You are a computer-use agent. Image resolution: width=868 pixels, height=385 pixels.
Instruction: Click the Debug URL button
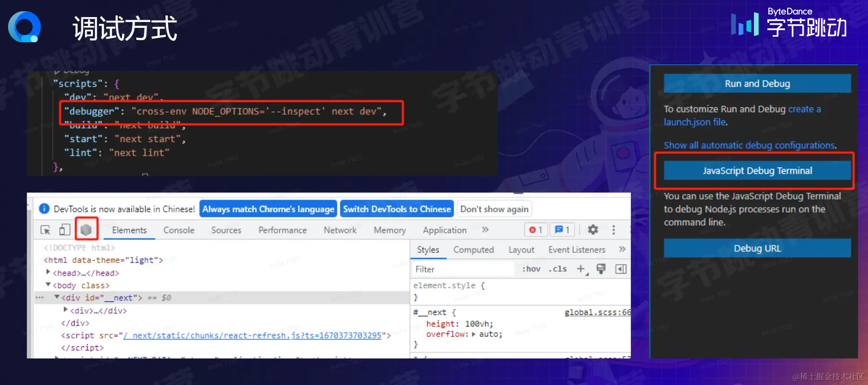(757, 248)
